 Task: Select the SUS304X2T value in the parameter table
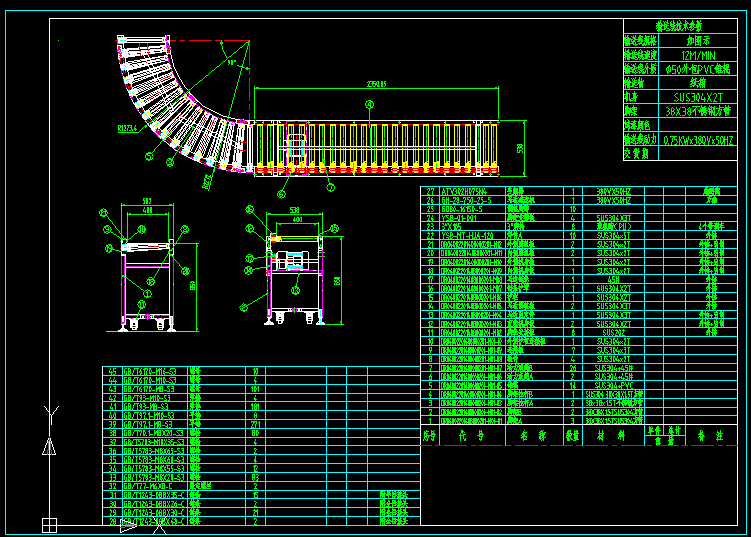[x=698, y=97]
